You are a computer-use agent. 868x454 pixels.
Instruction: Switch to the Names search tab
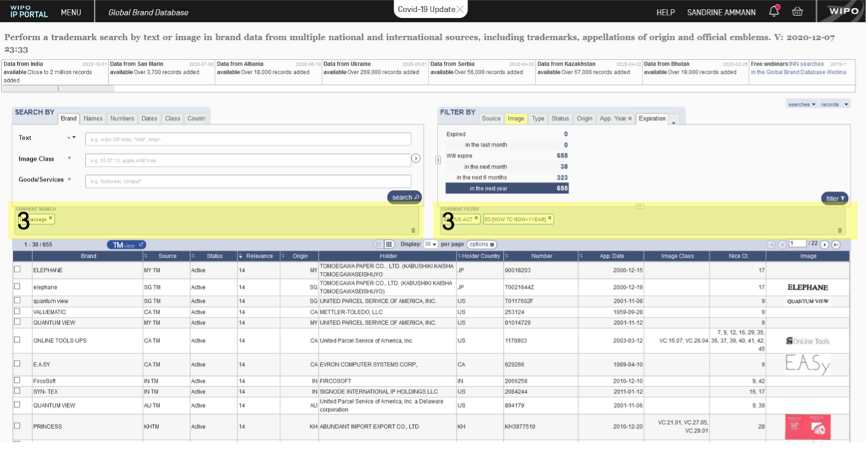click(93, 118)
